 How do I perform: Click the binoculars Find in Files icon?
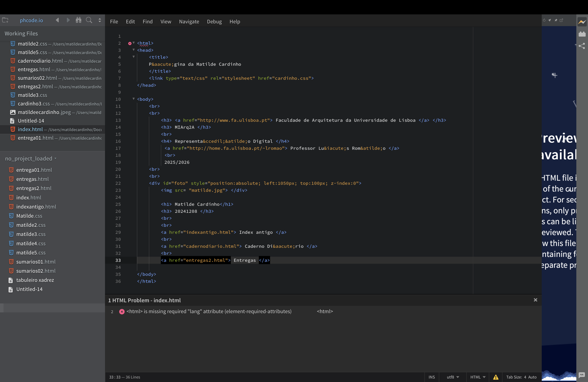pyautogui.click(x=79, y=20)
